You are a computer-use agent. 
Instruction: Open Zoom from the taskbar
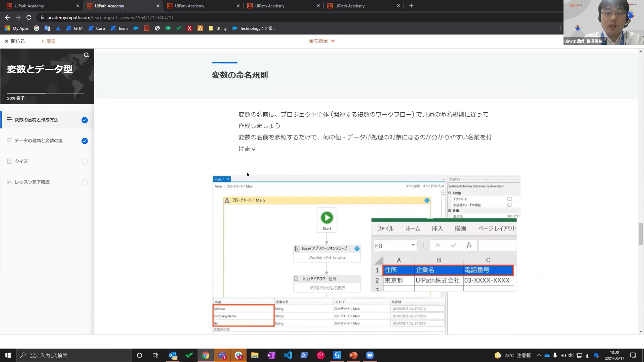(370, 355)
